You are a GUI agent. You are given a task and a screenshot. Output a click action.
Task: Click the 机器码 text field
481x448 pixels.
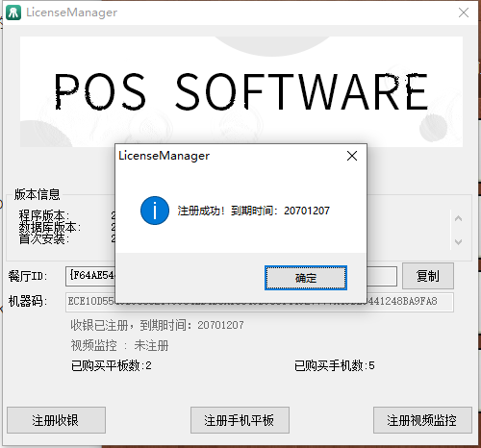260,302
